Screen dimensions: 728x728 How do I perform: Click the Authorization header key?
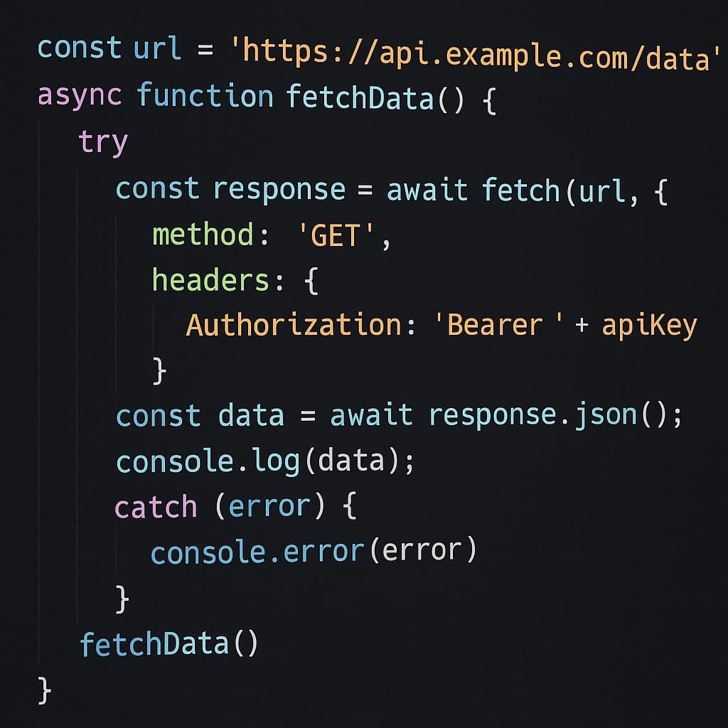coord(294,324)
